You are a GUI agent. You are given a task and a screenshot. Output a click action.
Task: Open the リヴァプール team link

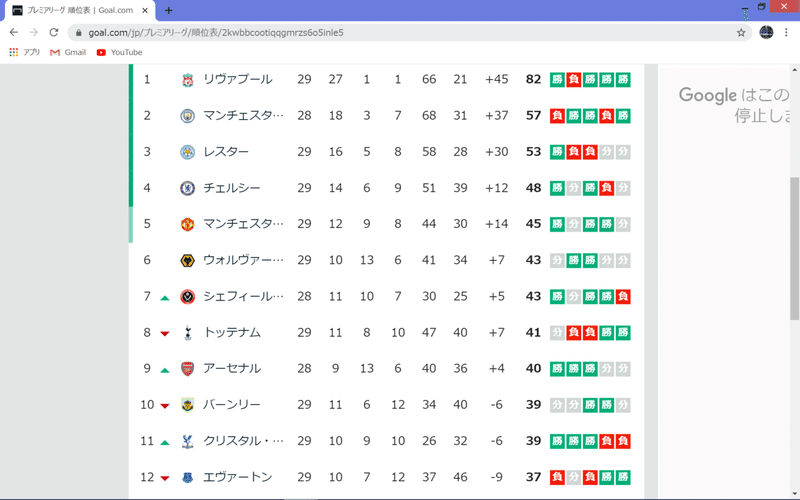237,79
